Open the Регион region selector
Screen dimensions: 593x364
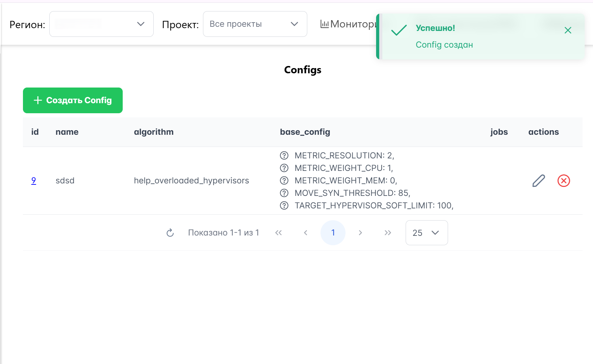pos(101,24)
